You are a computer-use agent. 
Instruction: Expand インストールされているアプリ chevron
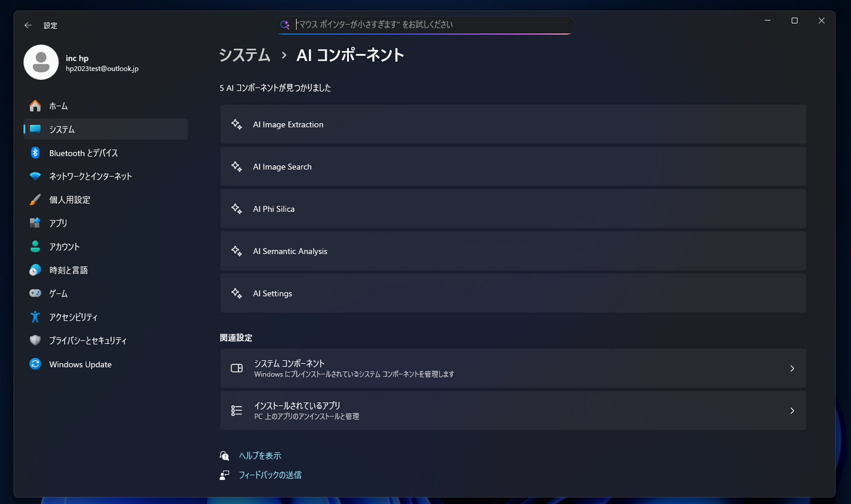click(x=792, y=411)
